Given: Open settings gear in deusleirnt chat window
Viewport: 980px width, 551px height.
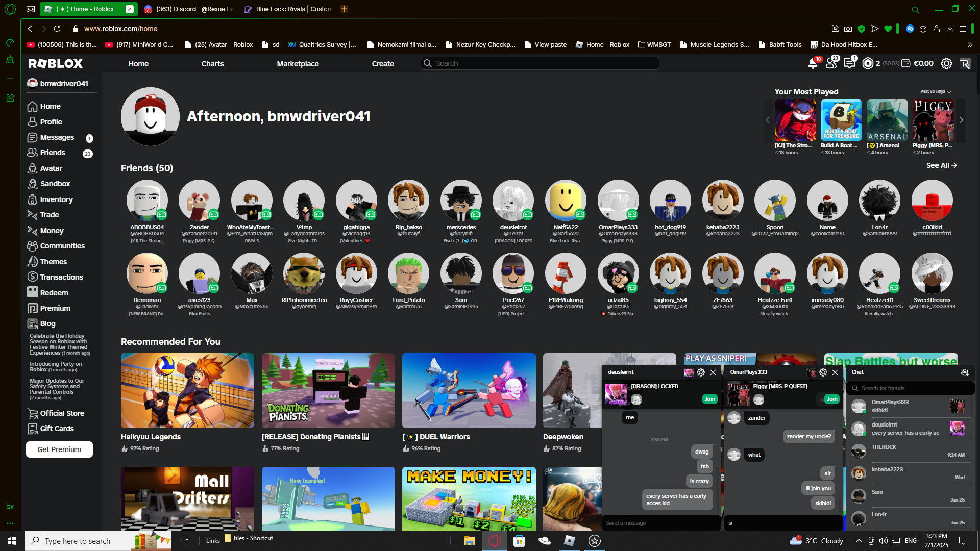Looking at the screenshot, I should pos(701,372).
